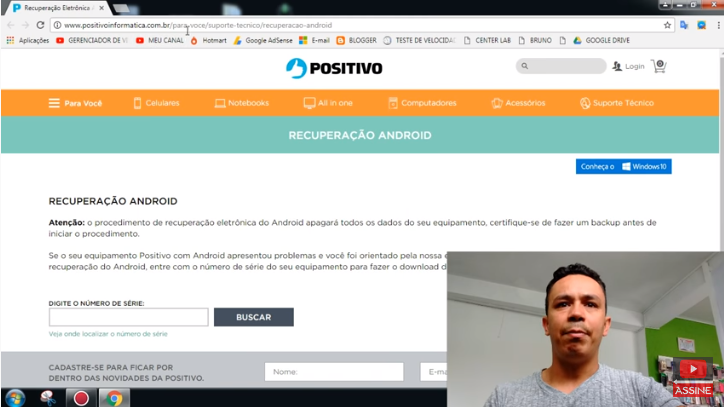Focus the número de série input field

point(128,317)
